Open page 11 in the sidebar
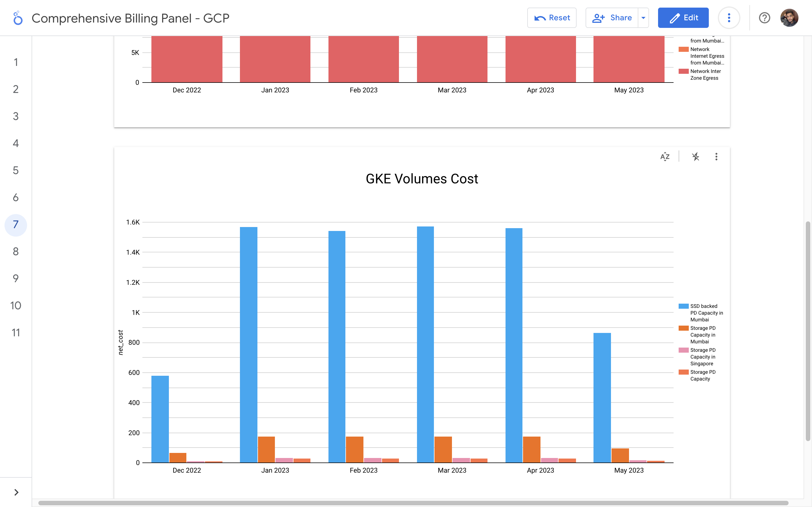 coord(16,333)
